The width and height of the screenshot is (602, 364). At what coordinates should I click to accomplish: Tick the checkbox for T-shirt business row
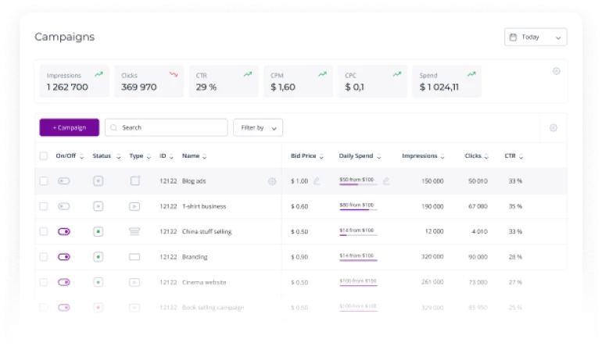(44, 206)
